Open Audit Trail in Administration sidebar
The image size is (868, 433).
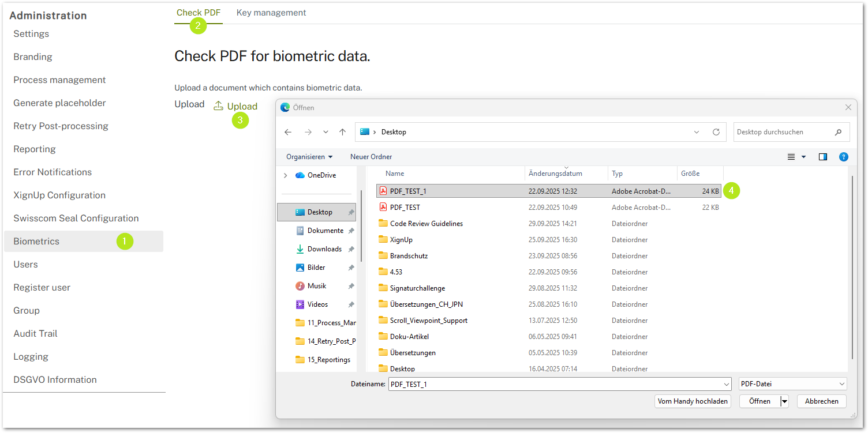[35, 333]
